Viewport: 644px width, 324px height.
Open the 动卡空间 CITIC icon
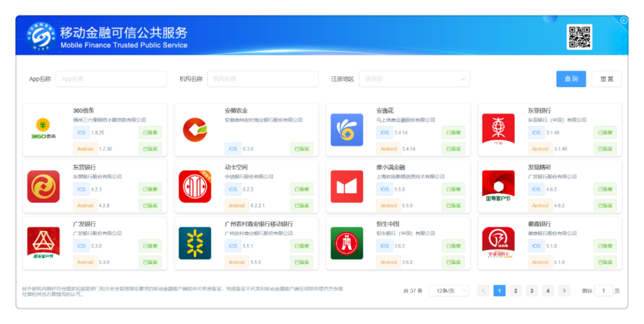(x=194, y=187)
